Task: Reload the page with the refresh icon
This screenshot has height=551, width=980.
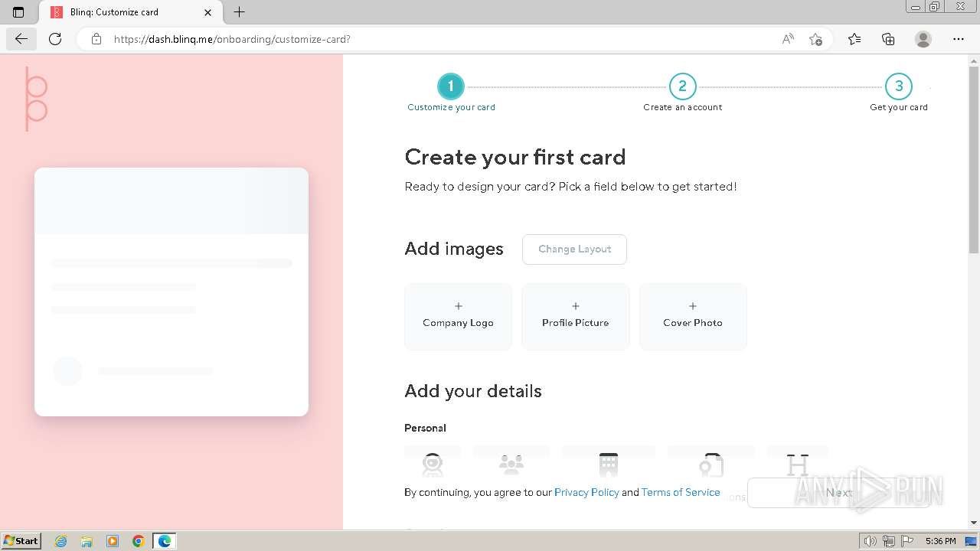Action: point(55,39)
